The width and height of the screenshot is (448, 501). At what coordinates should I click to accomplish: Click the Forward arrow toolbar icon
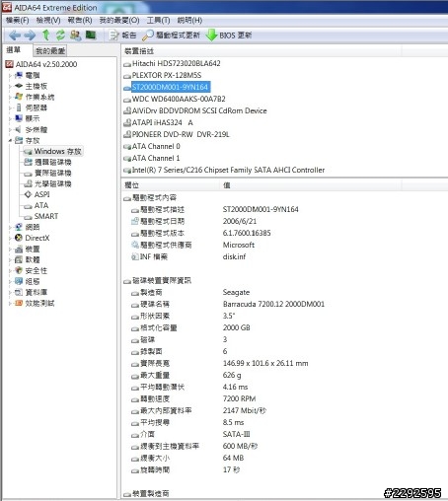pos(30,35)
